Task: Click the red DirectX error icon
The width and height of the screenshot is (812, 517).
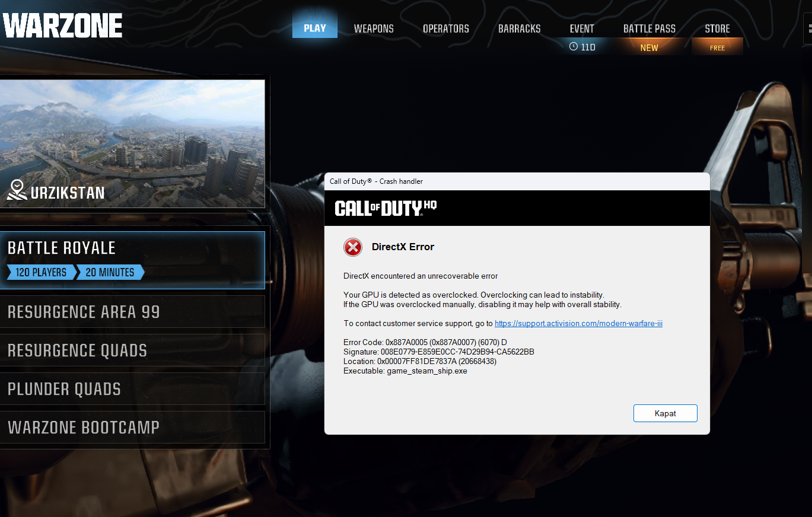Action: (353, 247)
